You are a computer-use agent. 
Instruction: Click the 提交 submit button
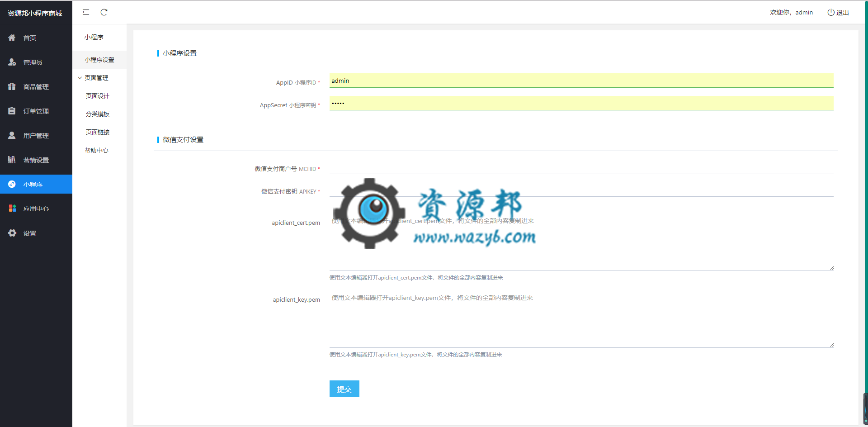(x=344, y=389)
